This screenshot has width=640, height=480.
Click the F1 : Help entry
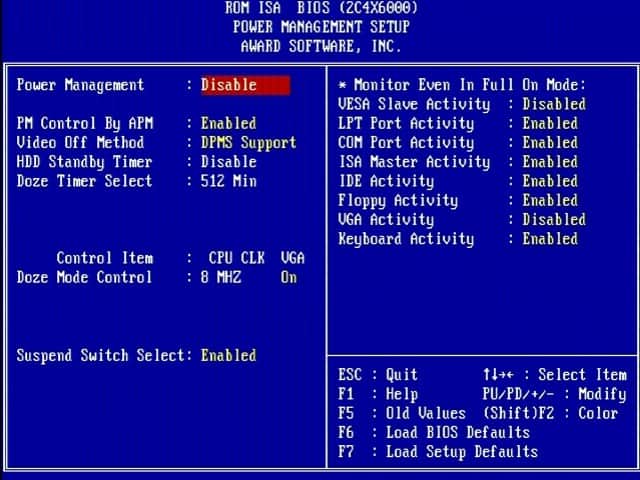(378, 394)
